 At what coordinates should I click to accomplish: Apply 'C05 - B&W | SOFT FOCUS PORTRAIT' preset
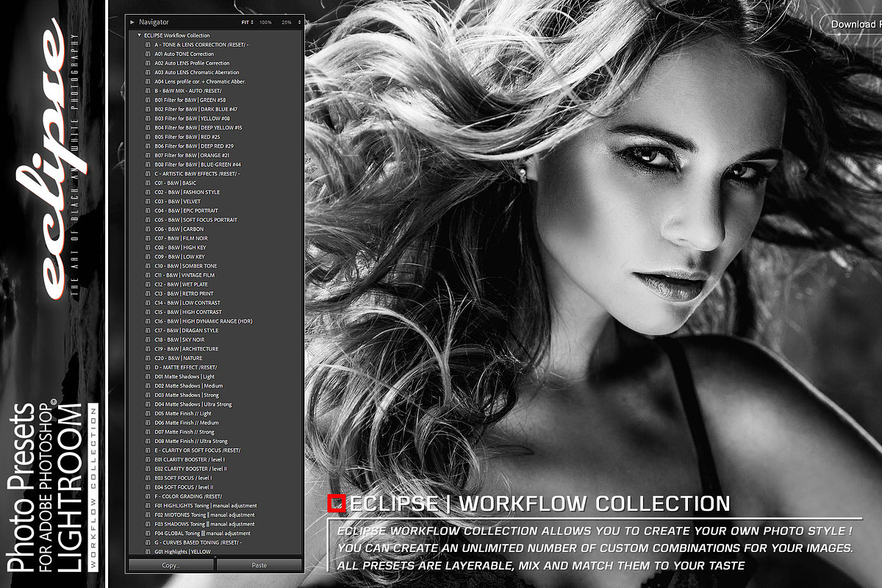coord(196,220)
